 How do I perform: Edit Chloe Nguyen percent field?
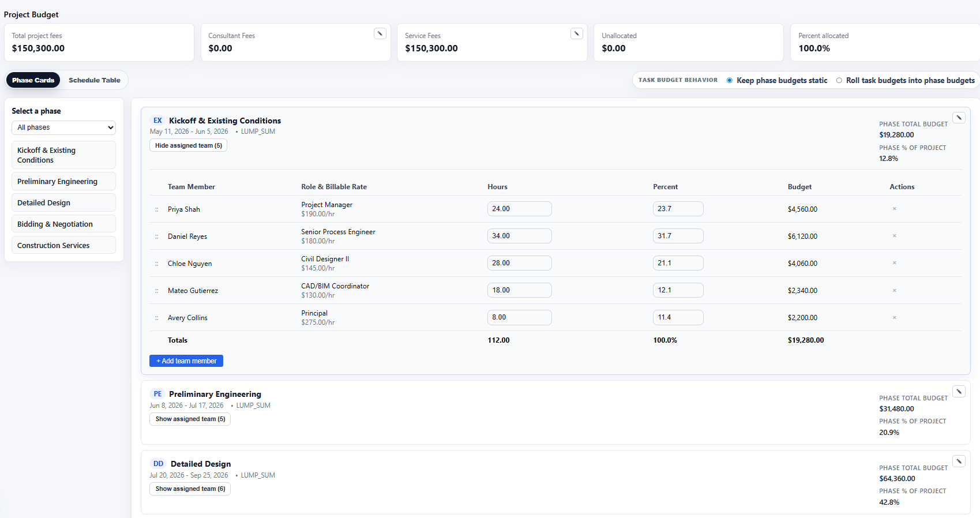click(x=678, y=263)
